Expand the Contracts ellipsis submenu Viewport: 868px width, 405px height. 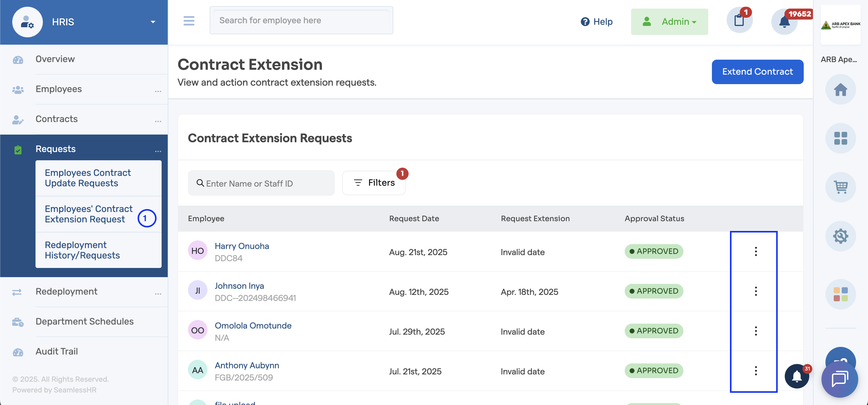click(158, 121)
